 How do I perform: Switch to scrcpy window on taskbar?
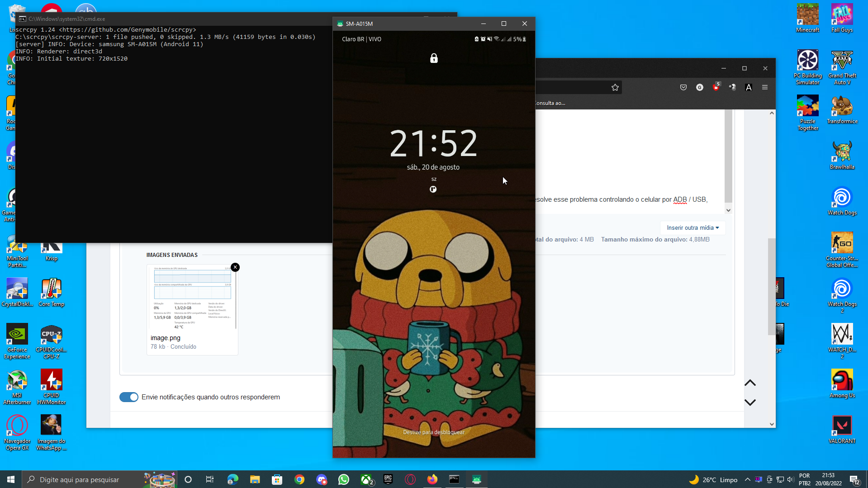(477, 479)
